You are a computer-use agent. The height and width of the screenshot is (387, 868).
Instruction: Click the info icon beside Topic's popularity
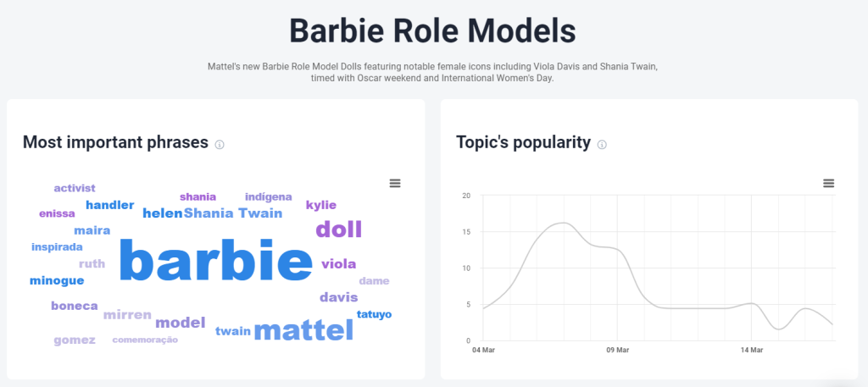click(x=603, y=145)
